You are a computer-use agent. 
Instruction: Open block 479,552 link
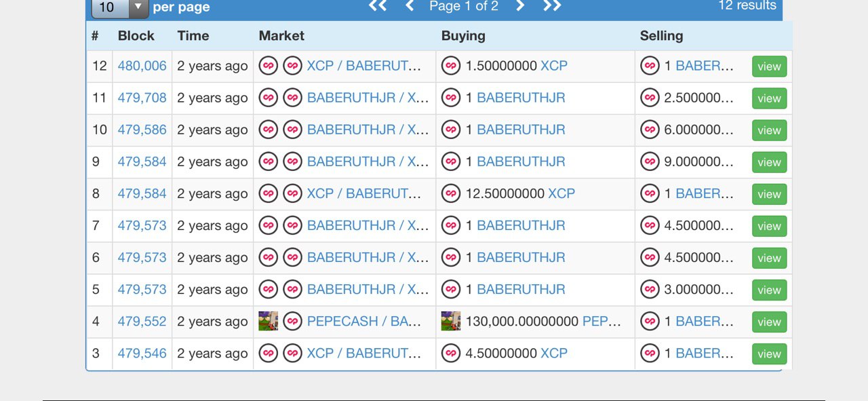coord(142,321)
